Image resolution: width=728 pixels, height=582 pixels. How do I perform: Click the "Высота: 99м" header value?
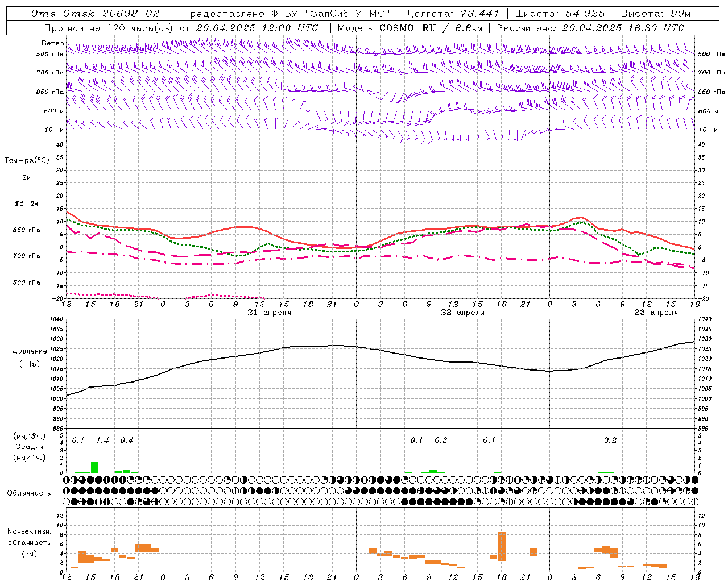coord(656,14)
